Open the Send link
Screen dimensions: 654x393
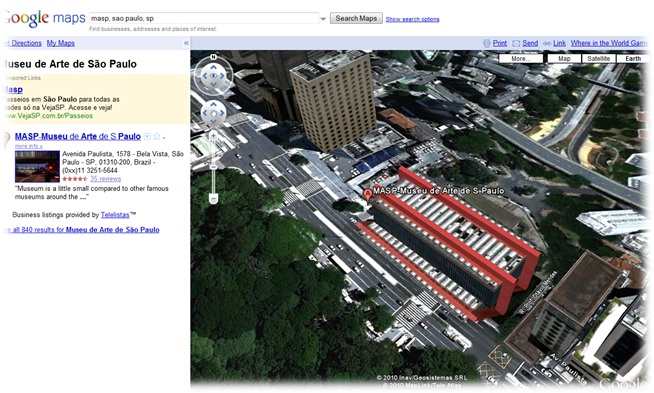pyautogui.click(x=530, y=43)
